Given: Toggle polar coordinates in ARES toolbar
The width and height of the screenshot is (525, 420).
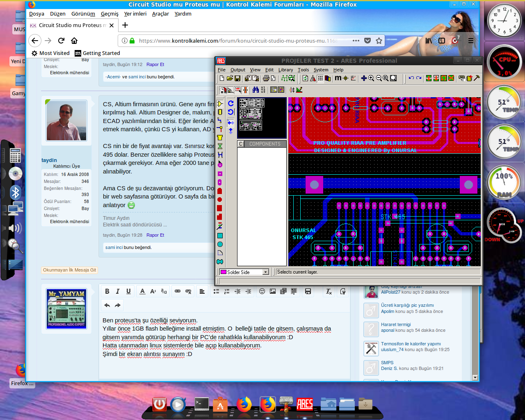Looking at the screenshot, I should click(x=353, y=78).
